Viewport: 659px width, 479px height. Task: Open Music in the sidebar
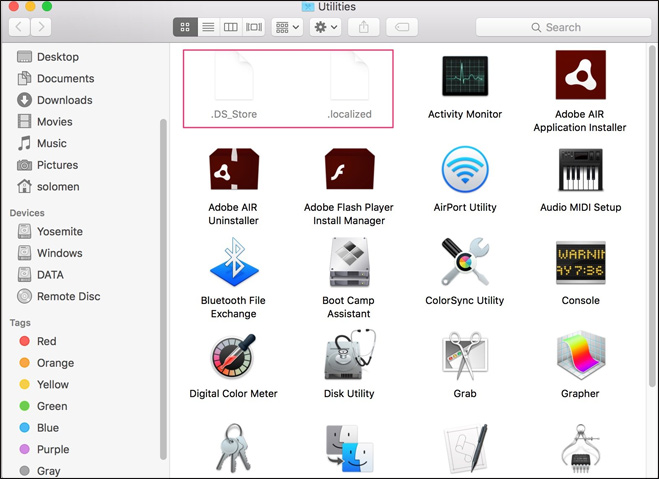42,143
